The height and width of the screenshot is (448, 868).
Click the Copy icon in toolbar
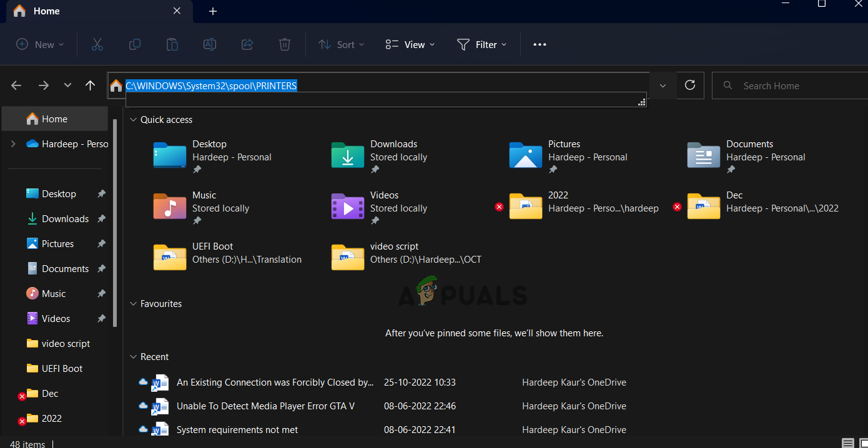pyautogui.click(x=134, y=44)
